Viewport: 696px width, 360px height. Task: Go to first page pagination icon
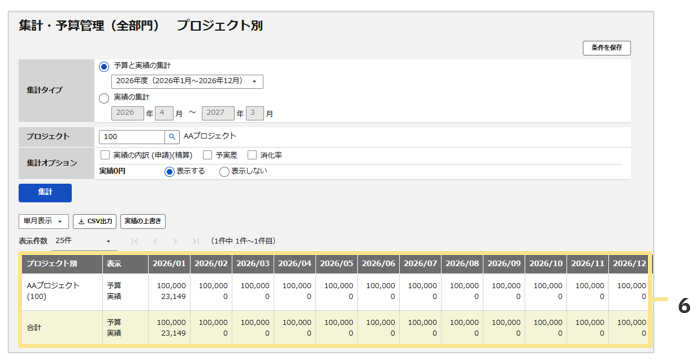134,241
